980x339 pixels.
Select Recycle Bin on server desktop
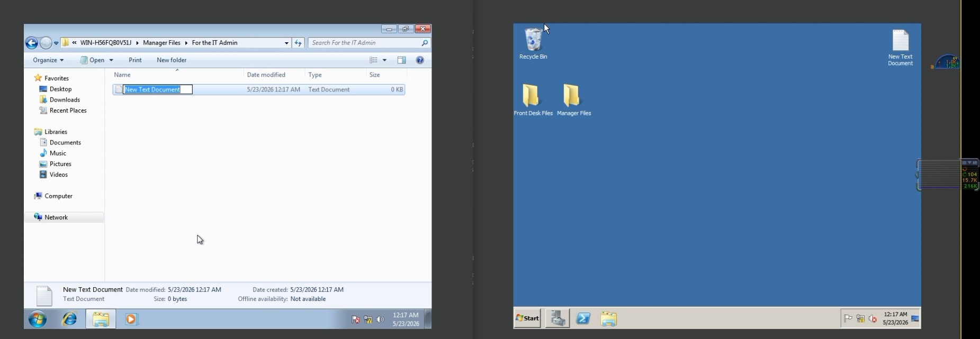click(x=533, y=43)
